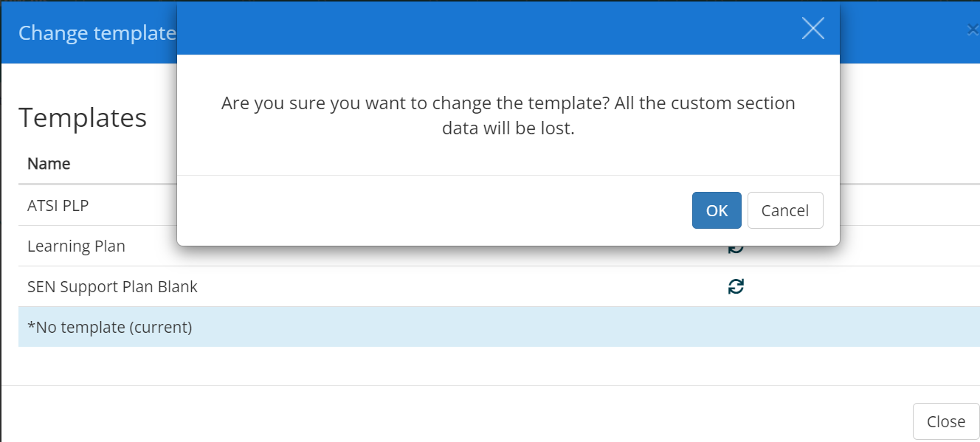Click the confirmation message about custom section data
Viewport: 980px width, 442px height.
[508, 115]
